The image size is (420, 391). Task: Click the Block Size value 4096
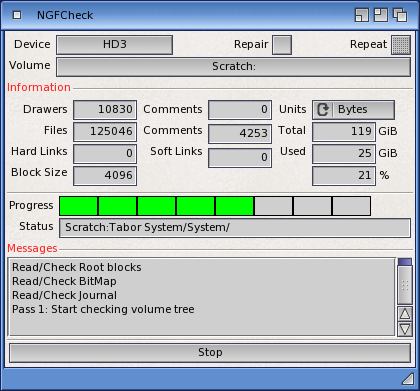105,176
